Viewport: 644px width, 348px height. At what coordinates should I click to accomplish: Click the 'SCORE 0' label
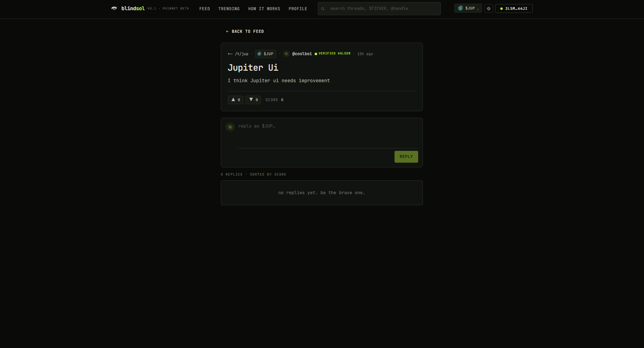point(275,100)
